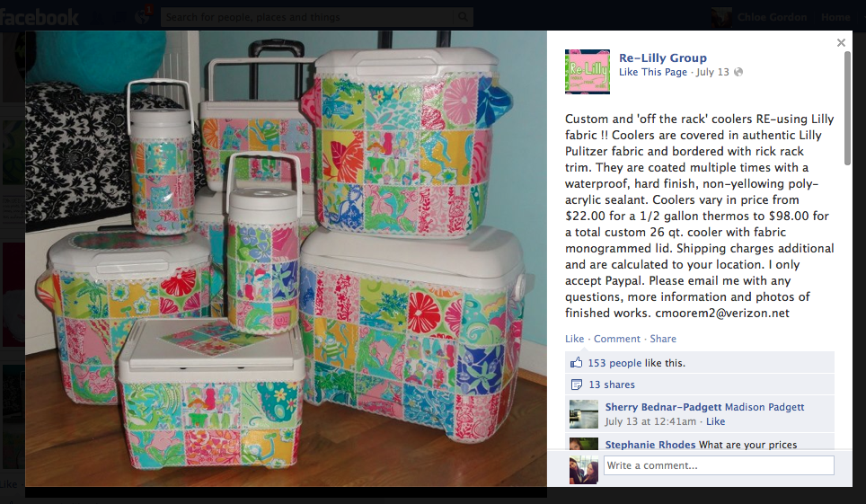Click Comment under the post

617,339
